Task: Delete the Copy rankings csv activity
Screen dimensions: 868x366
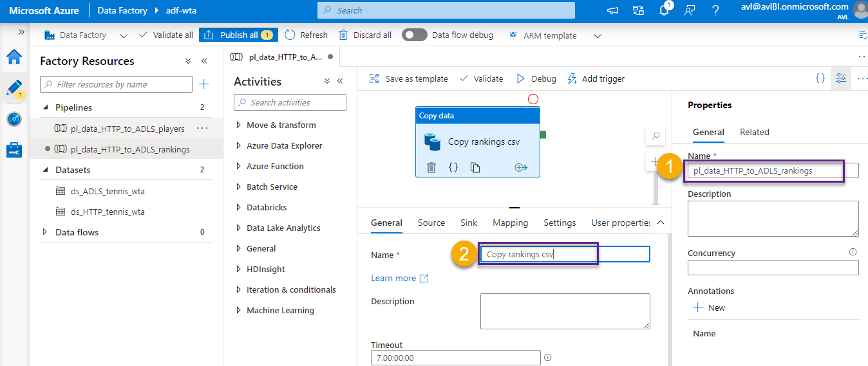Action: pyautogui.click(x=431, y=167)
